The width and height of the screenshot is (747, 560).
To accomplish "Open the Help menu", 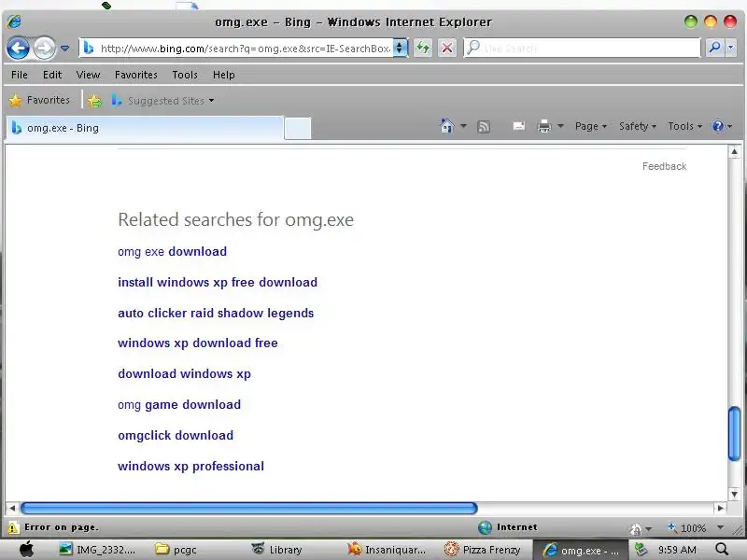I will tap(223, 75).
